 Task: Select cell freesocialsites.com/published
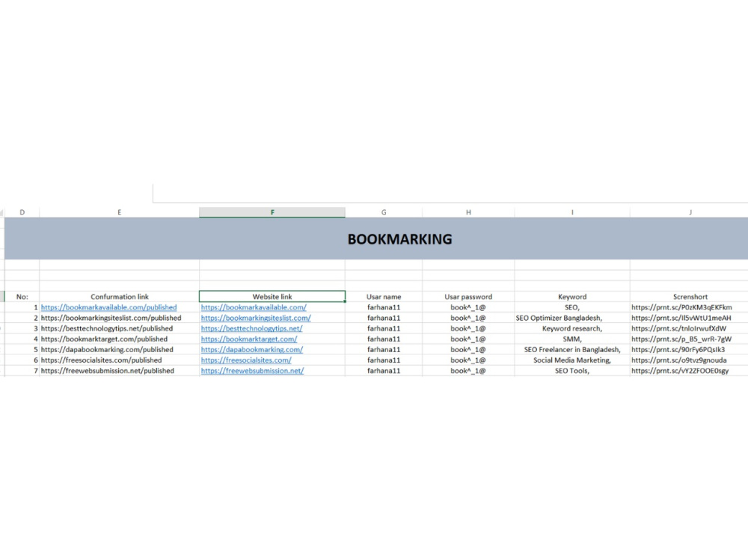point(119,360)
